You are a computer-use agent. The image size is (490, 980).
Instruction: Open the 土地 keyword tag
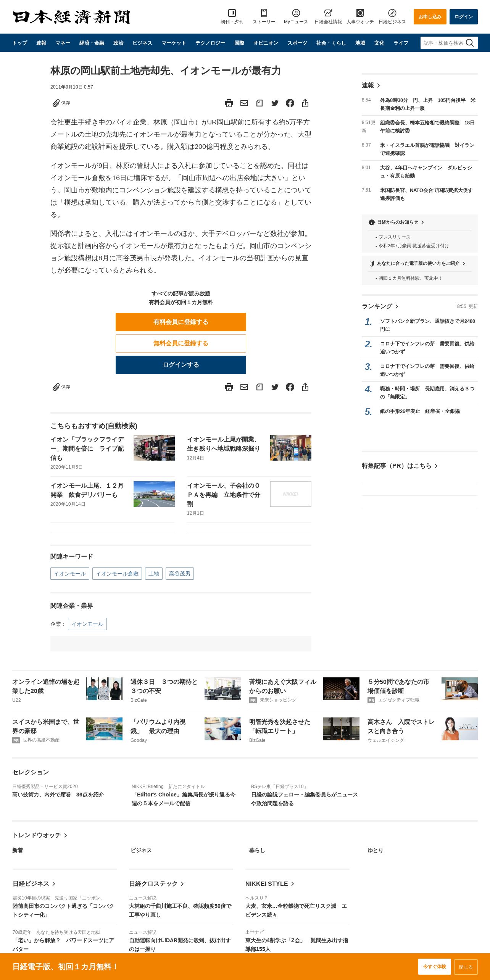click(x=154, y=574)
